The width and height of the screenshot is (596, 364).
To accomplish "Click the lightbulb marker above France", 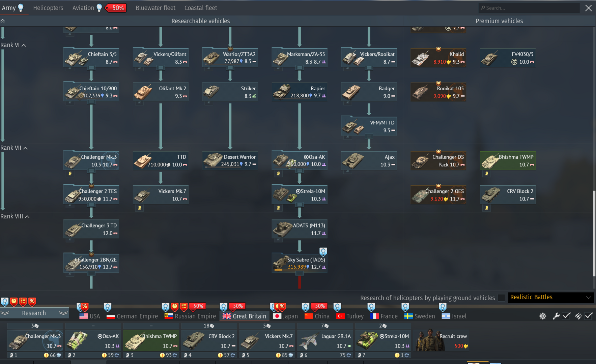I will click(x=371, y=307).
